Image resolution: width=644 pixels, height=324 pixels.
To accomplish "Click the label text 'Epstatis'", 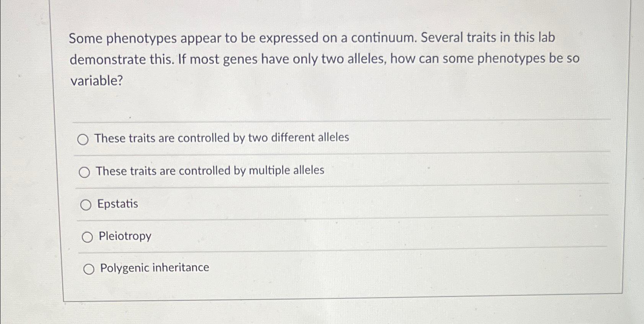I will (x=118, y=204).
